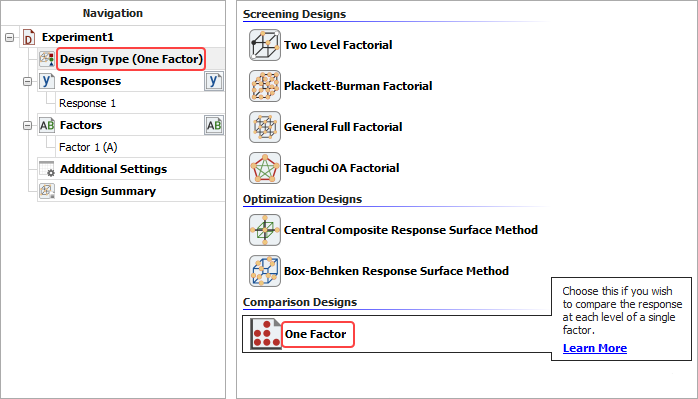Open Design Summary
This screenshot has height=399, width=698.
(108, 191)
